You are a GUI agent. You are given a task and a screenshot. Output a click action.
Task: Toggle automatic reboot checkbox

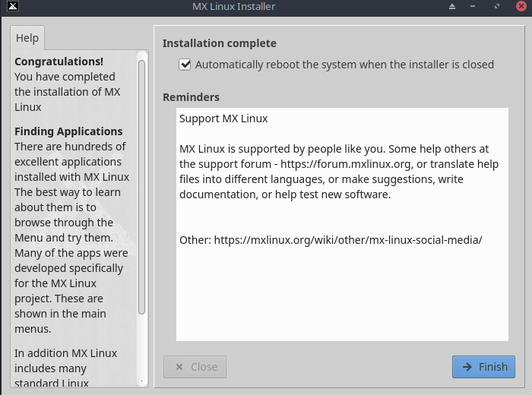(185, 65)
